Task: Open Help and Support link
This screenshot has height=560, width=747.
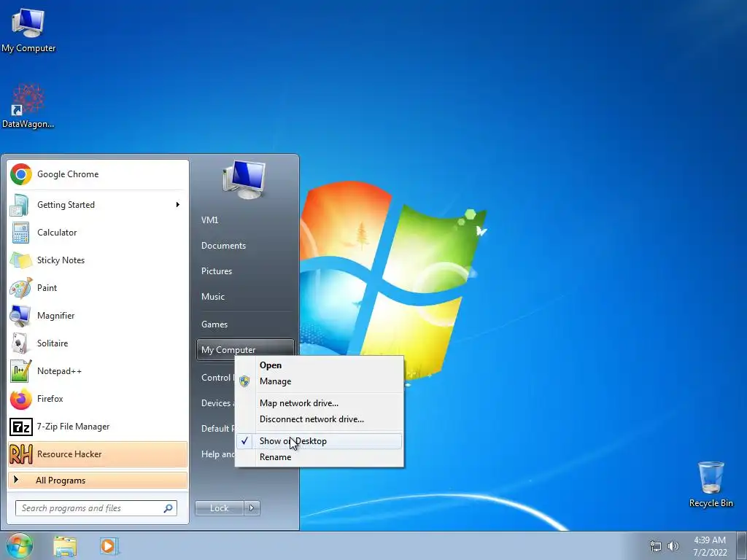Action: [x=216, y=454]
